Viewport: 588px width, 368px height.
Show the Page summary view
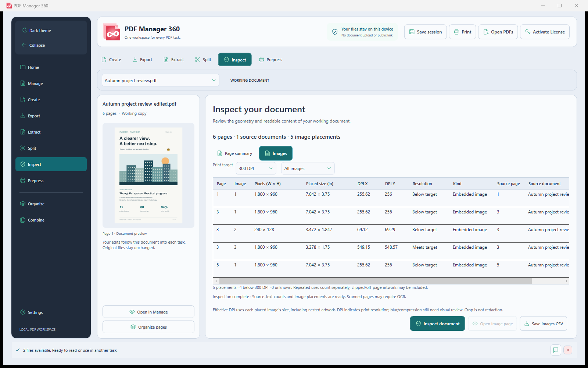pos(234,153)
